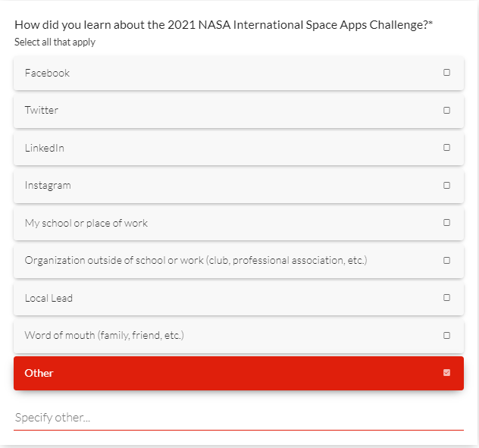
Task: Uncheck the checked Other checkbox
Action: pos(446,373)
